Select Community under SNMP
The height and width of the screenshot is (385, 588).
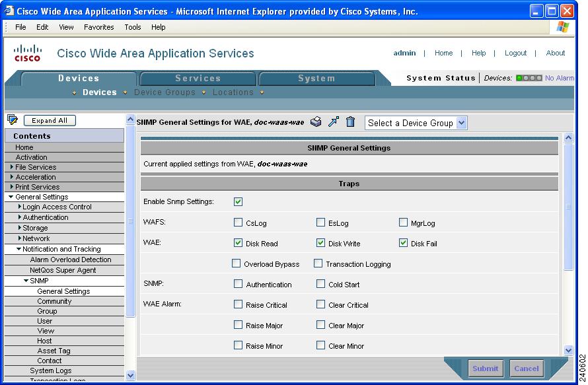[x=54, y=301]
